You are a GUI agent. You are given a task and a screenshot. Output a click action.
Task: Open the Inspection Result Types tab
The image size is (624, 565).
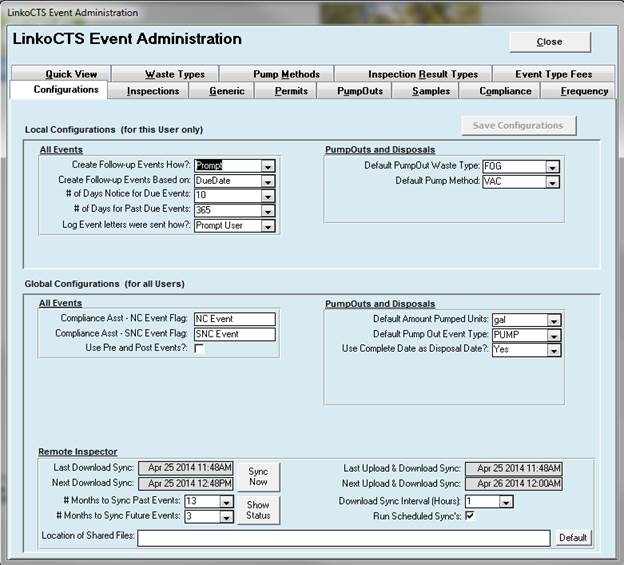pos(422,74)
